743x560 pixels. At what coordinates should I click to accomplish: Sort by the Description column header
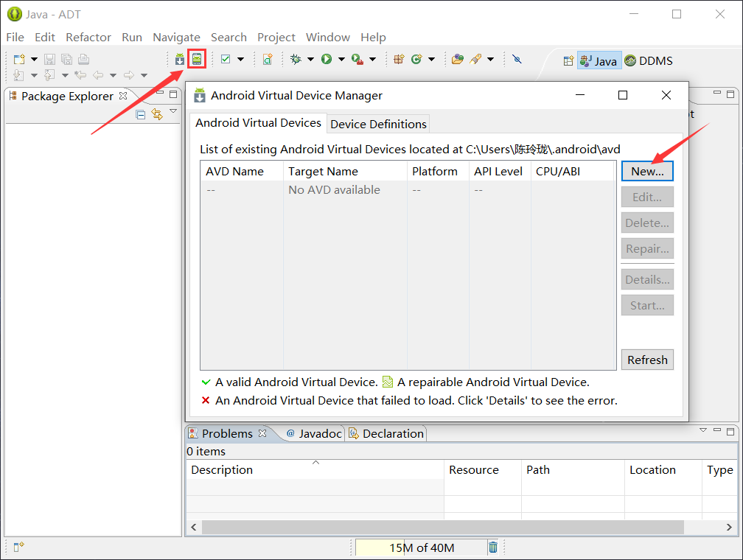(x=315, y=469)
